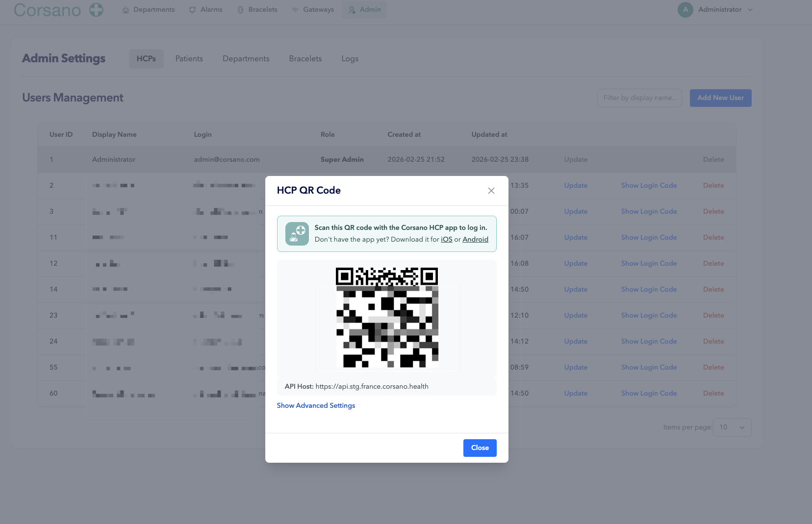Viewport: 812px width, 524px height.
Task: Click the Departments building icon in navbar
Action: click(x=126, y=10)
